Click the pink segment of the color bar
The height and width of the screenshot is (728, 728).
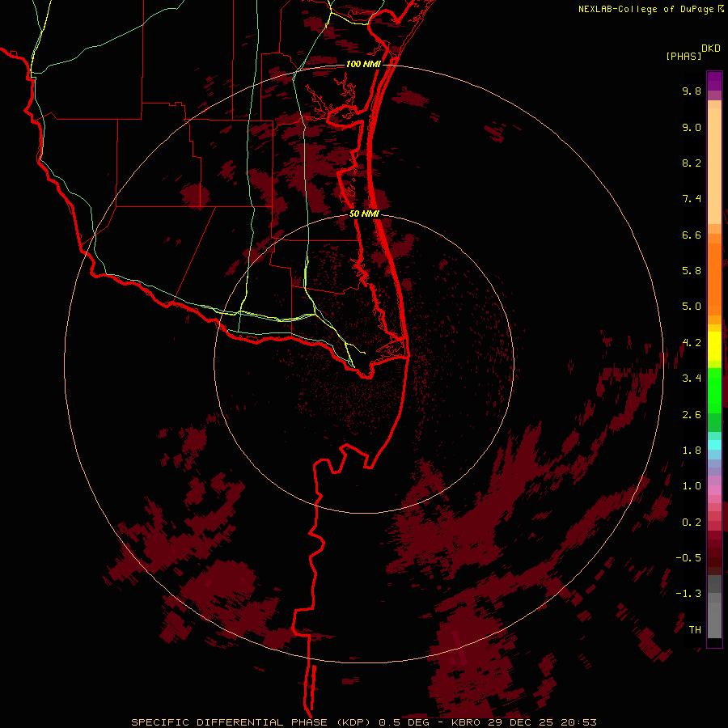(714, 490)
